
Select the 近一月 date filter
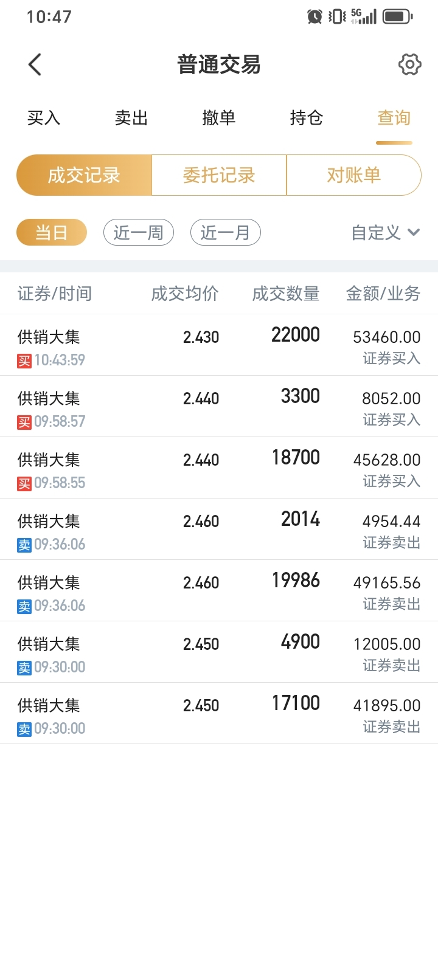226,232
